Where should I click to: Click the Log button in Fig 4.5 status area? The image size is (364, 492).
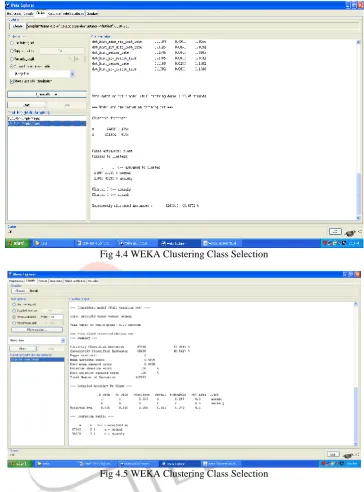(333, 454)
